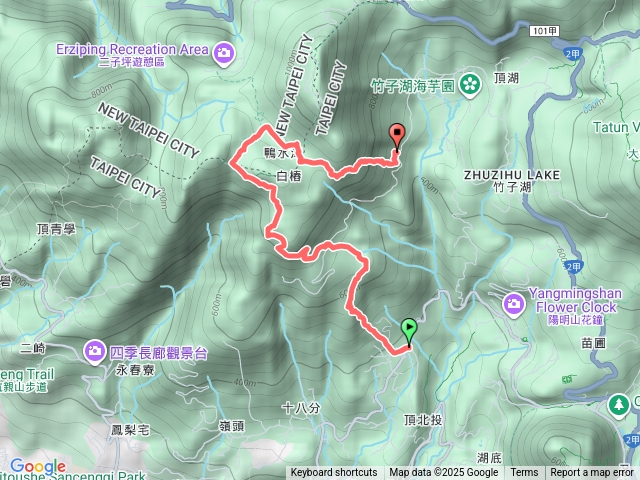The height and width of the screenshot is (480, 640).
Task: Click the green tree park marker
Action: click(x=619, y=406)
